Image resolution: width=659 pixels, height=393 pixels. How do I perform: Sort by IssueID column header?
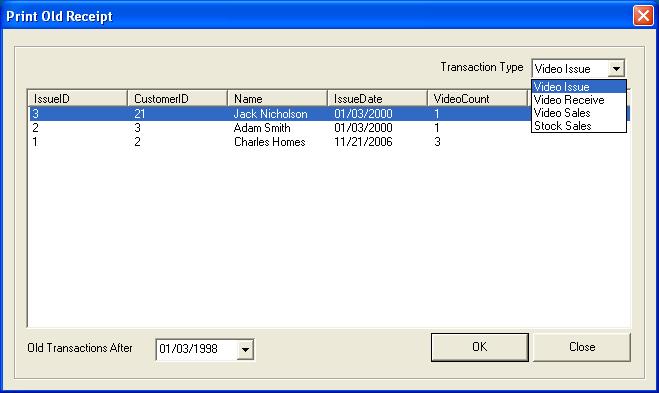click(77, 98)
